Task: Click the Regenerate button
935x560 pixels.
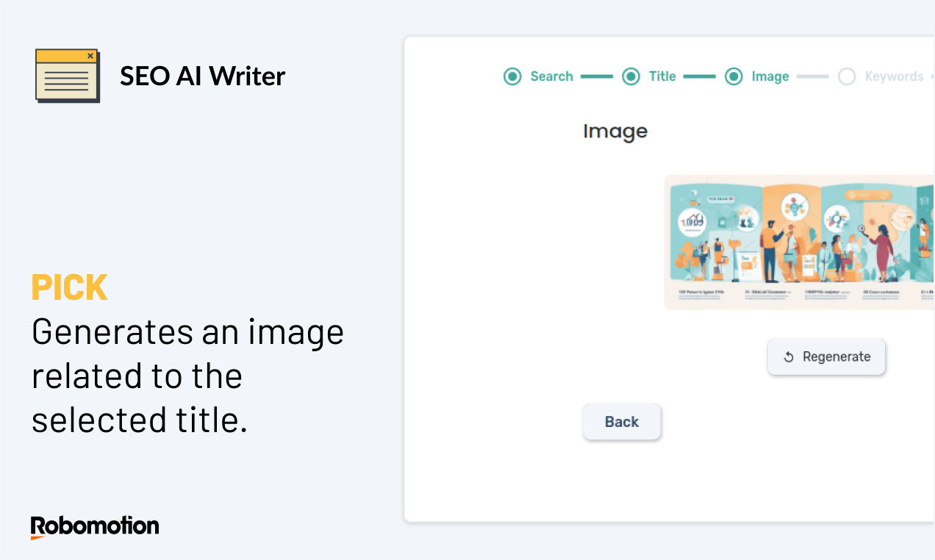Action: tap(826, 357)
